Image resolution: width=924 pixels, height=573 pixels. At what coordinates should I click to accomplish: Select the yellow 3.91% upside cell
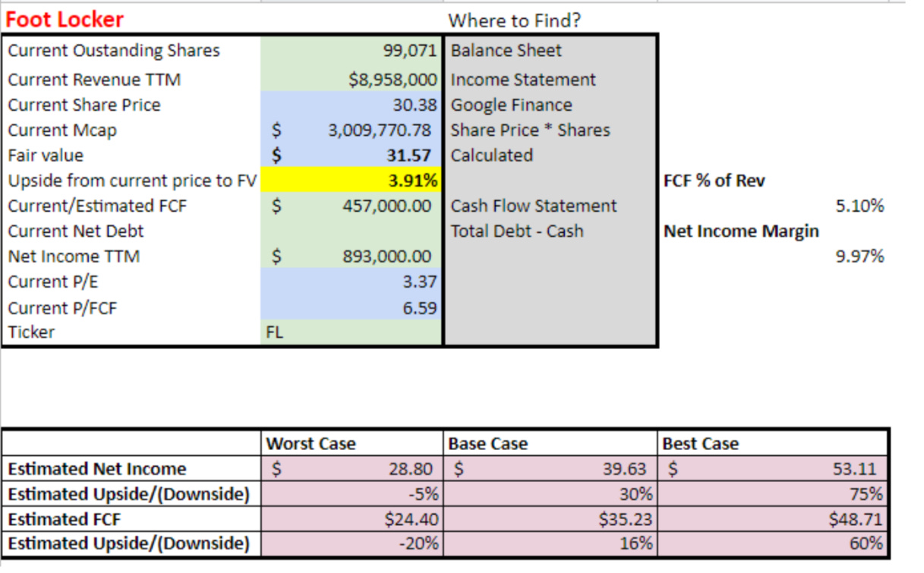[x=351, y=180]
